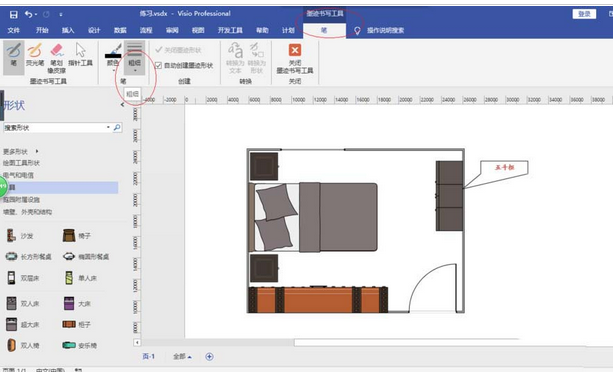613x372 pixels.
Task: Open the pen Color (颜色) picker
Action: pyautogui.click(x=113, y=57)
